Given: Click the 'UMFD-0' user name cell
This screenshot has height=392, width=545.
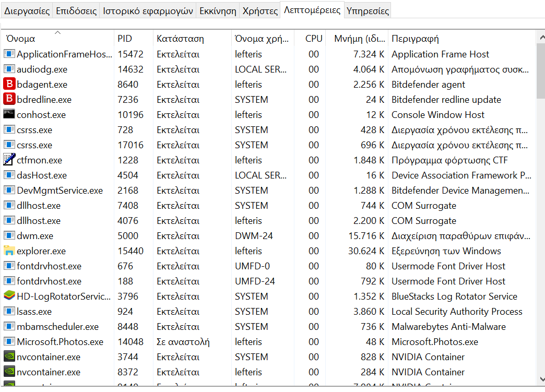Looking at the screenshot, I should [252, 266].
